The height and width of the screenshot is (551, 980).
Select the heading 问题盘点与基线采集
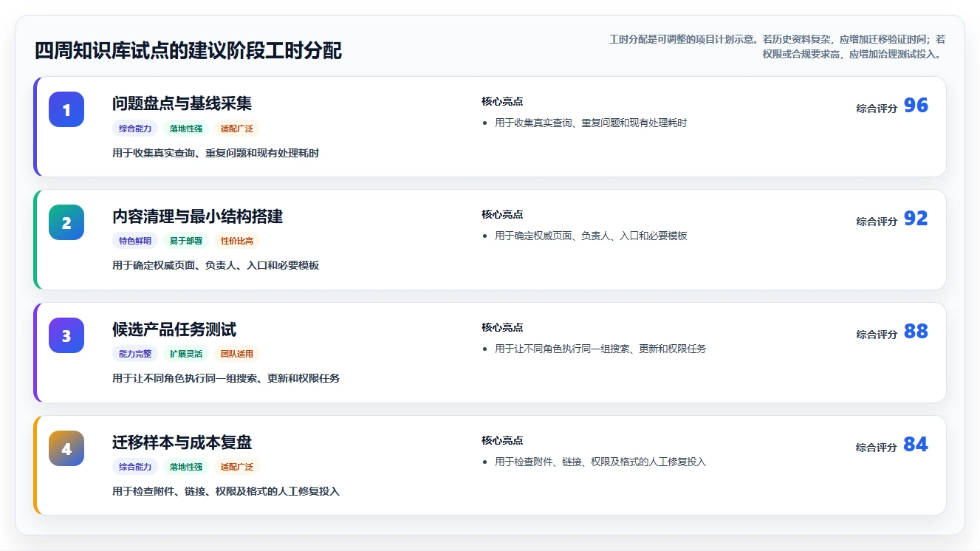(x=182, y=103)
